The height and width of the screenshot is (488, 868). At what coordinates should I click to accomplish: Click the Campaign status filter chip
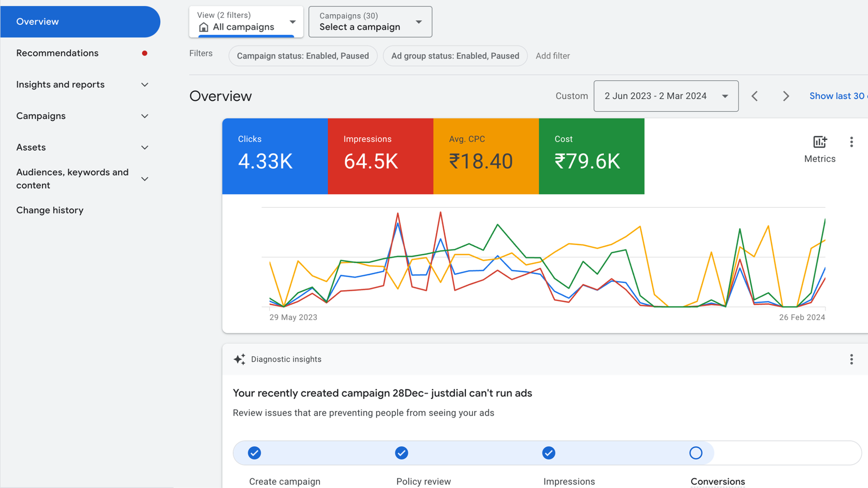pyautogui.click(x=303, y=56)
